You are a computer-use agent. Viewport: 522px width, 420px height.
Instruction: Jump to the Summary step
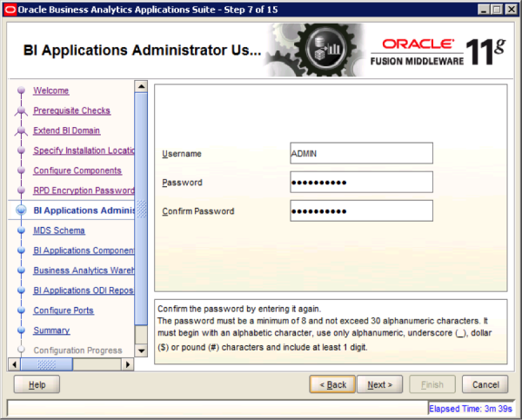51,330
